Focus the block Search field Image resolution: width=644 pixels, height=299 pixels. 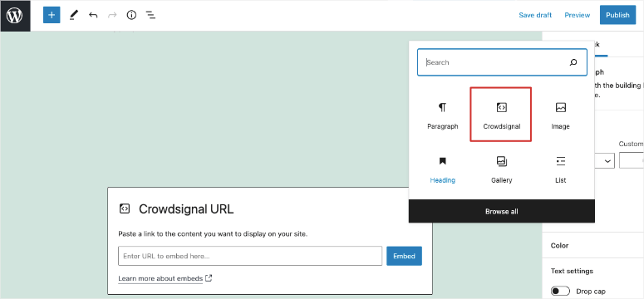pyautogui.click(x=502, y=62)
